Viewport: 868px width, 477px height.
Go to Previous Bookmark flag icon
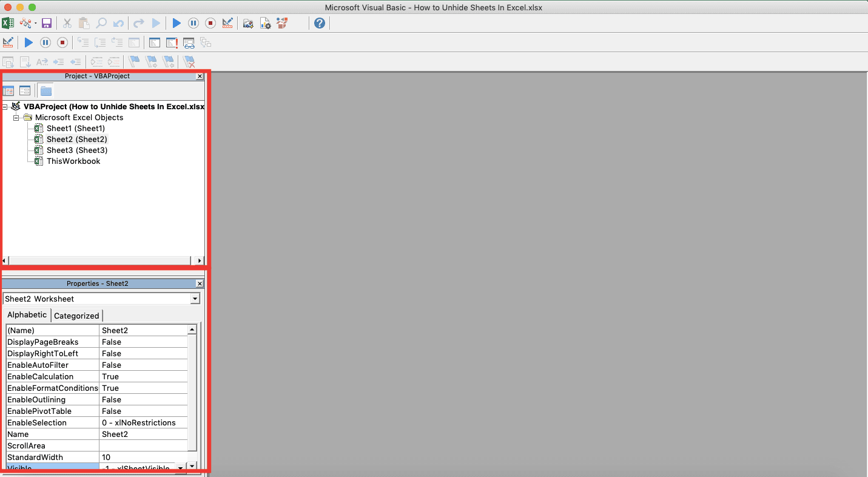tap(169, 62)
